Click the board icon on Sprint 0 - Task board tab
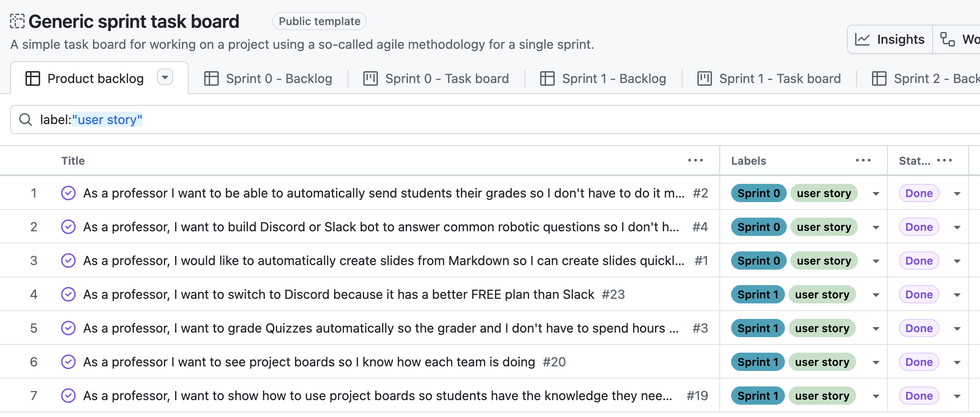Viewport: 980px width, 417px height. tap(370, 78)
